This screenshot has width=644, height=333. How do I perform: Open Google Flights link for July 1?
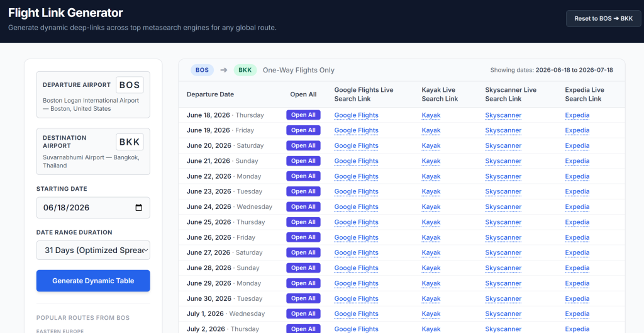pos(356,313)
